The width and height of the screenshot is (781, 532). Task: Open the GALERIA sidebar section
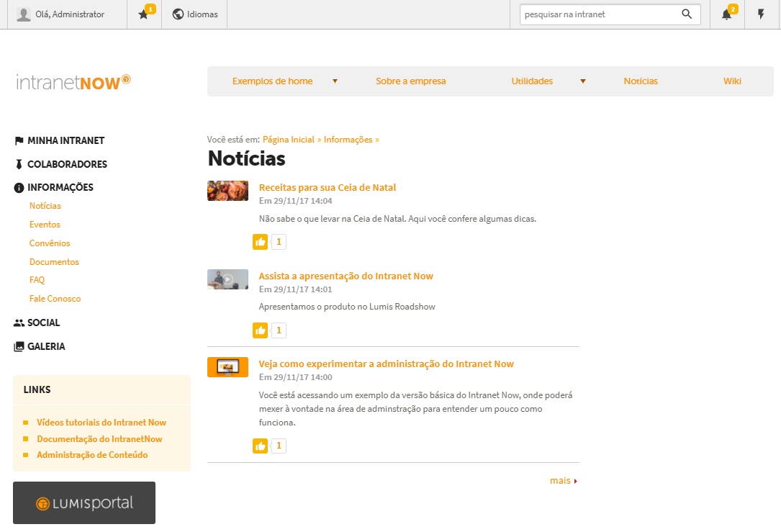(46, 347)
